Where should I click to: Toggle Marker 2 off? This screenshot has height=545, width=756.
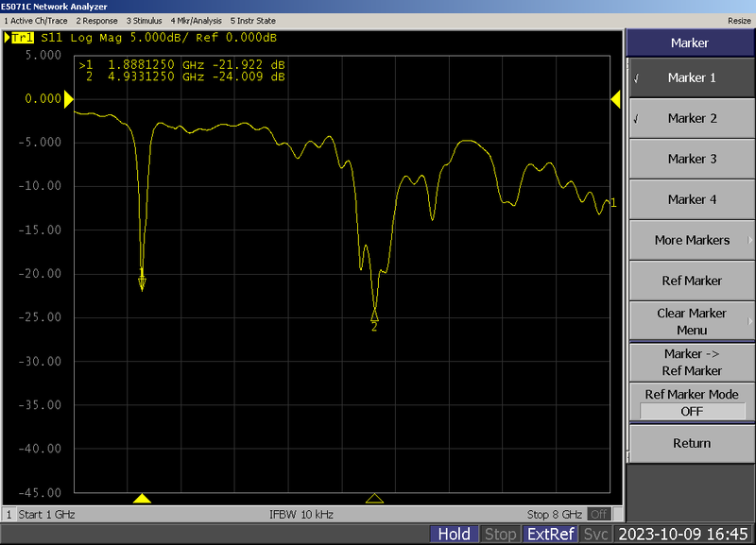pyautogui.click(x=691, y=118)
